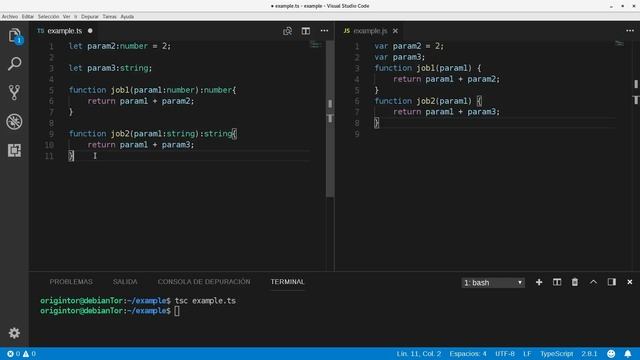Open more actions for the left editor group
Image resolution: width=640 pixels, height=360 pixels.
click(x=324, y=31)
